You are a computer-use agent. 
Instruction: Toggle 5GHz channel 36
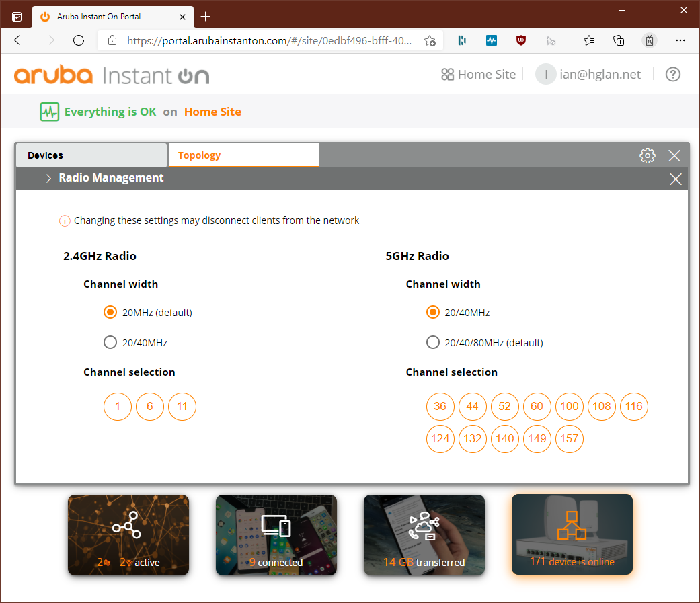(x=440, y=406)
